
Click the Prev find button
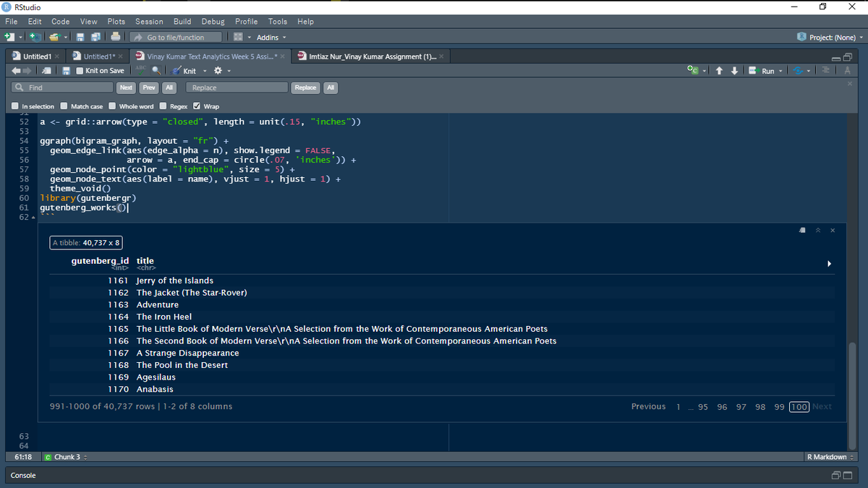148,87
